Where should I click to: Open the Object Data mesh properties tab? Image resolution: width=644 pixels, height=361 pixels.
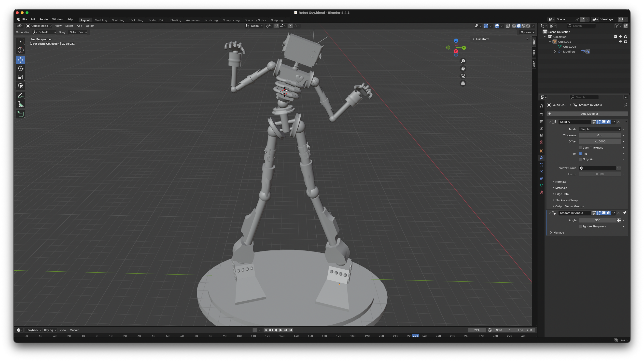tap(541, 185)
